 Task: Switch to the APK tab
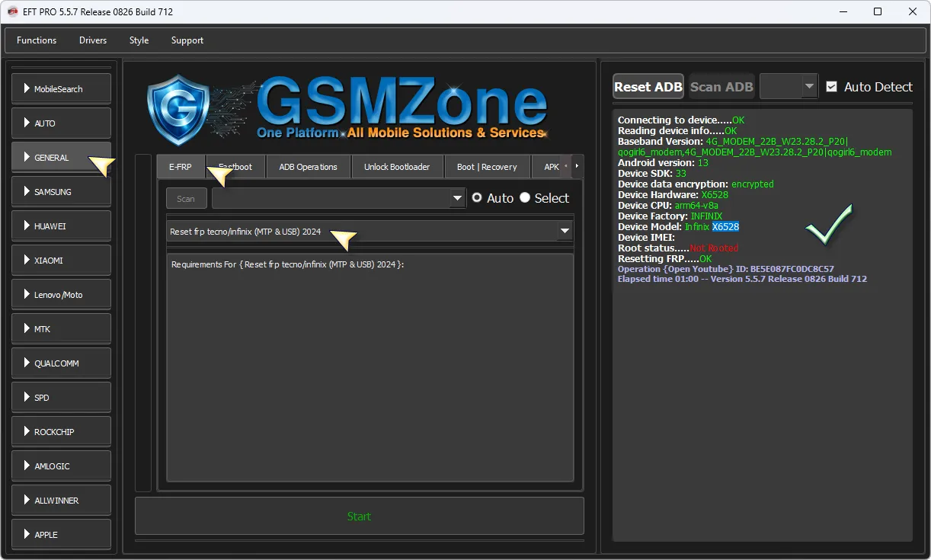(551, 167)
